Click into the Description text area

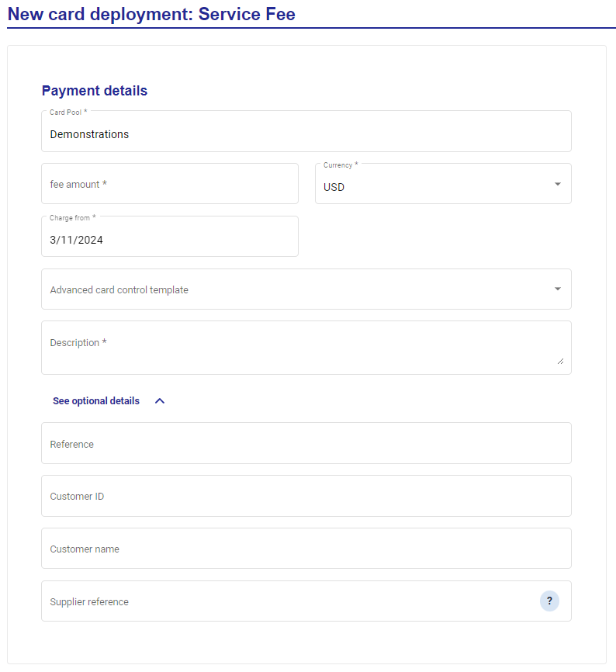coord(306,348)
